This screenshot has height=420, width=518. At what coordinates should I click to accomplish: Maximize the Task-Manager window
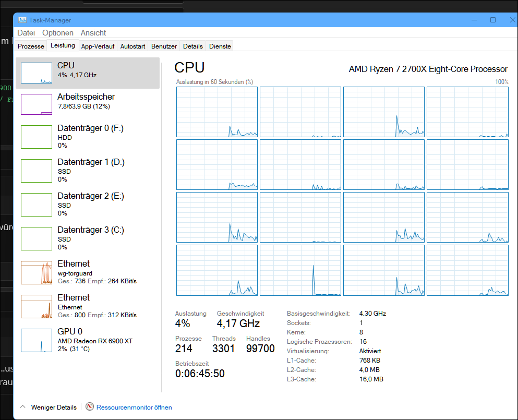pyautogui.click(x=492, y=20)
